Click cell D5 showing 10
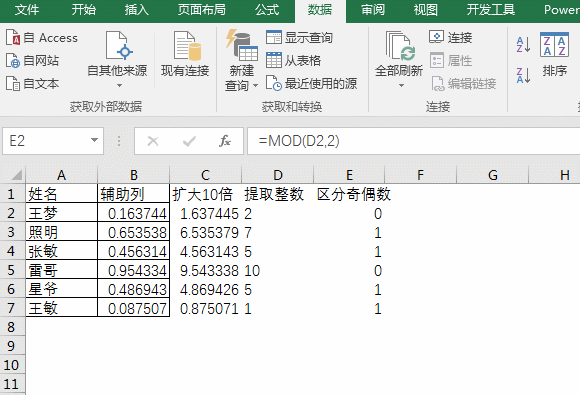This screenshot has width=580, height=395. (x=277, y=270)
